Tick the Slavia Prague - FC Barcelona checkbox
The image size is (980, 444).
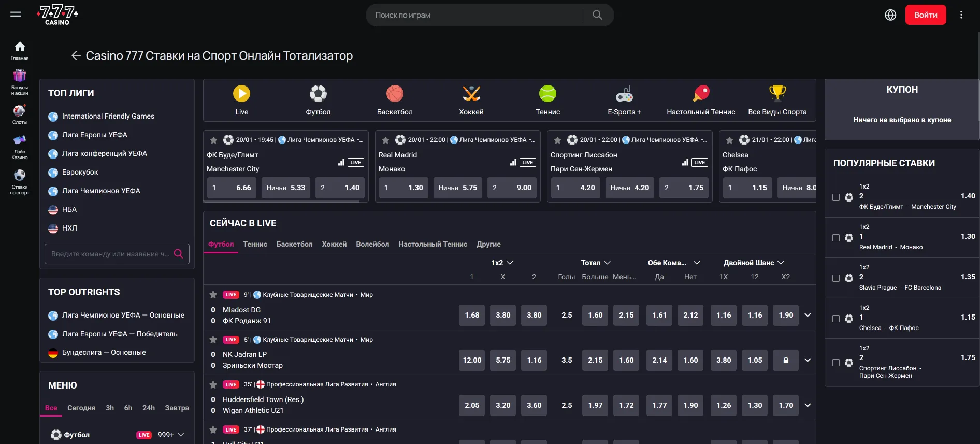click(835, 278)
